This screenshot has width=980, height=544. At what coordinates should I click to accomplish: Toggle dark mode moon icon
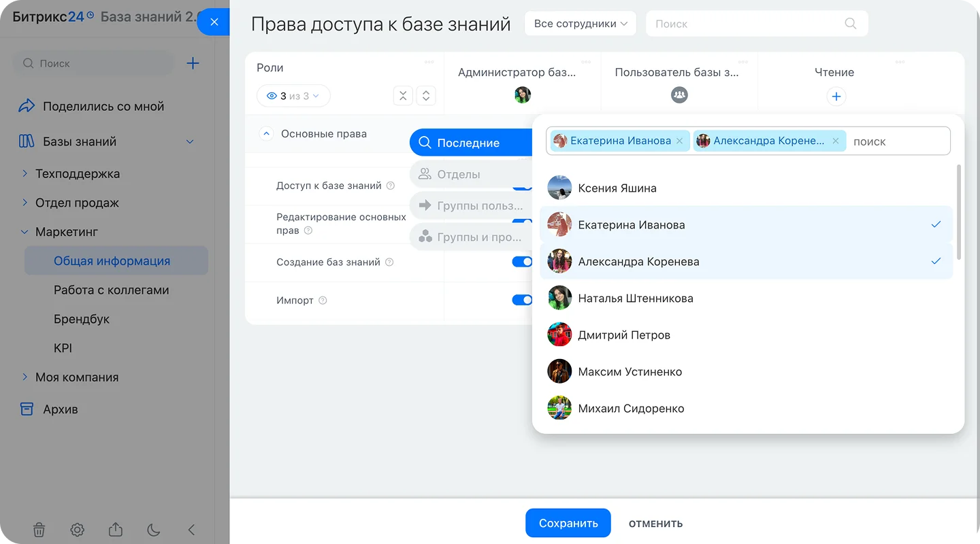point(153,530)
